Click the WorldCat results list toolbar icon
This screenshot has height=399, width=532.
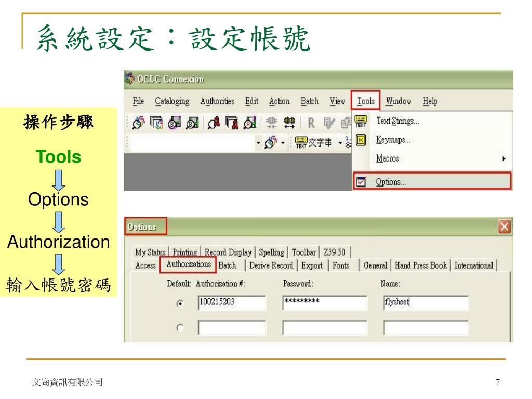[156, 123]
